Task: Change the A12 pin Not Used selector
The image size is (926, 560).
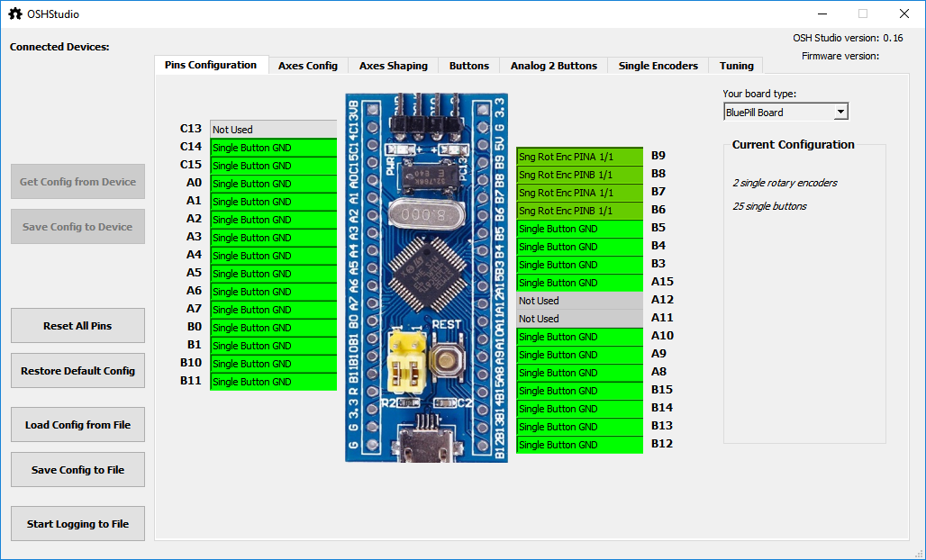Action: click(579, 301)
